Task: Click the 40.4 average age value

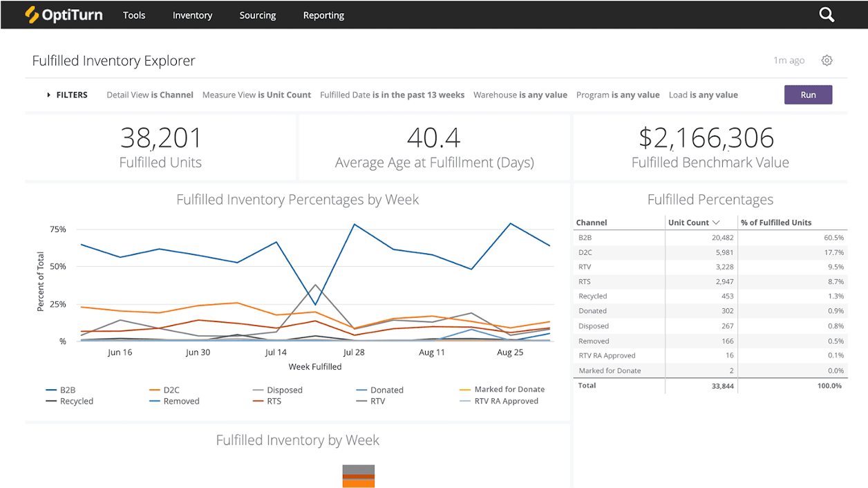Action: (x=434, y=138)
